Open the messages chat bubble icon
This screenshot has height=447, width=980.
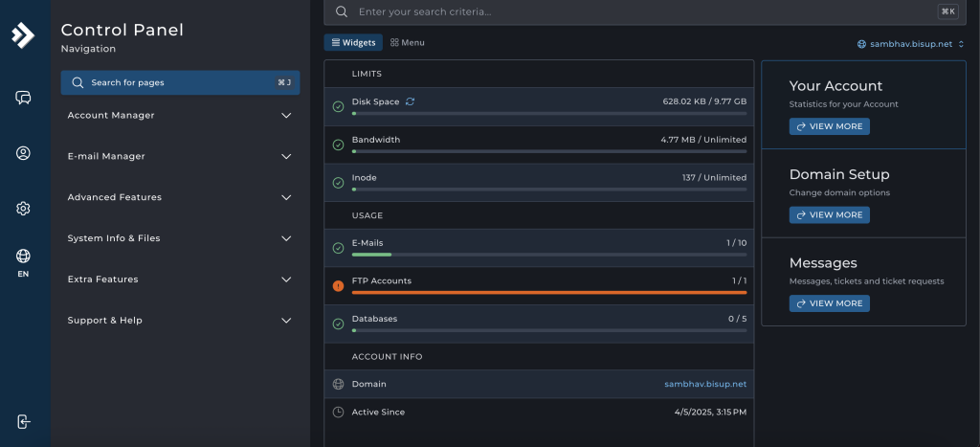pyautogui.click(x=24, y=98)
